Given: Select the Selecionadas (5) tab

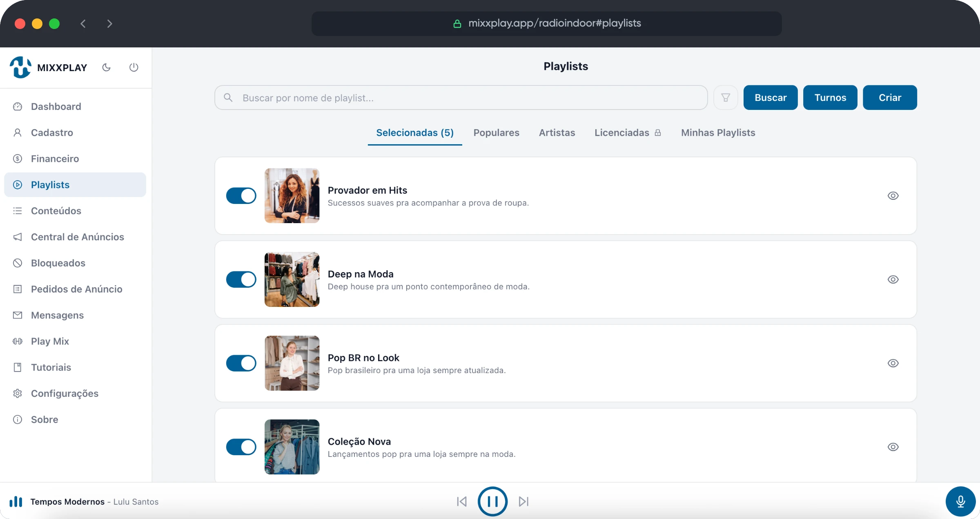Looking at the screenshot, I should click(415, 133).
